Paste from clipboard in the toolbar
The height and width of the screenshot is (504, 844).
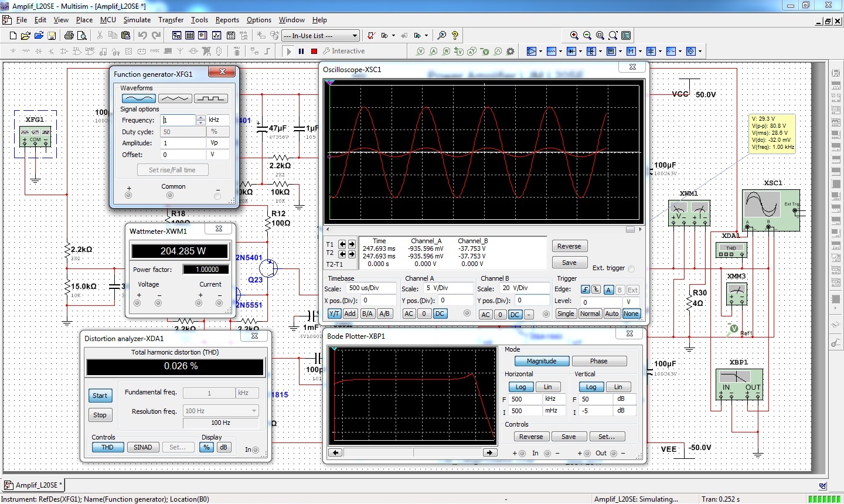[x=125, y=36]
